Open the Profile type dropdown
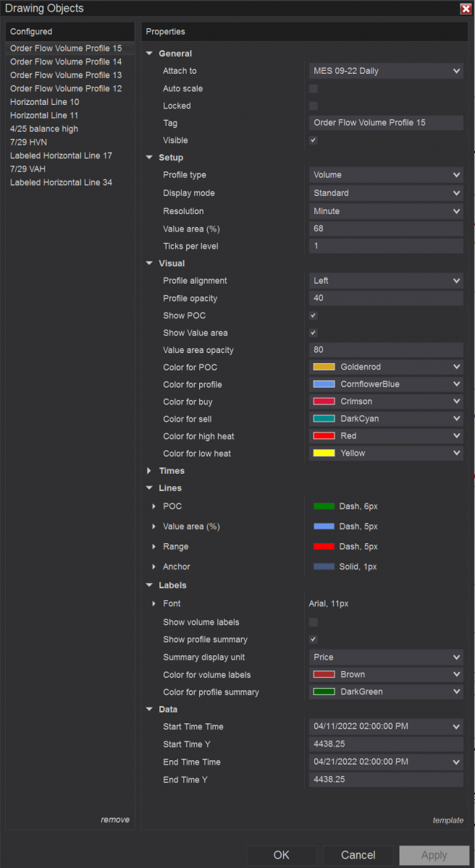This screenshot has height=868, width=475. (x=385, y=175)
